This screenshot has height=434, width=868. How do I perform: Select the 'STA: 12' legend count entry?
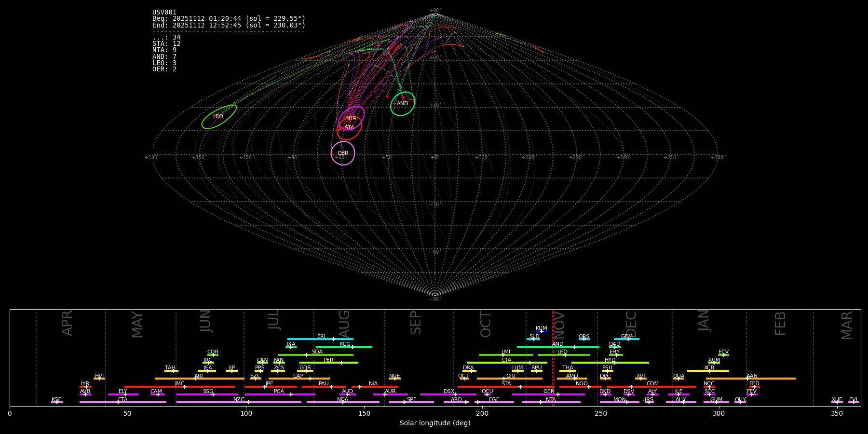pyautogui.click(x=166, y=44)
